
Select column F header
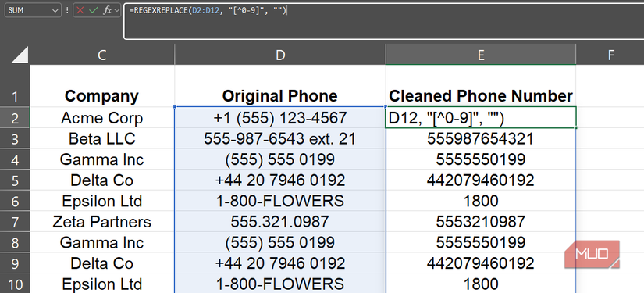point(610,54)
